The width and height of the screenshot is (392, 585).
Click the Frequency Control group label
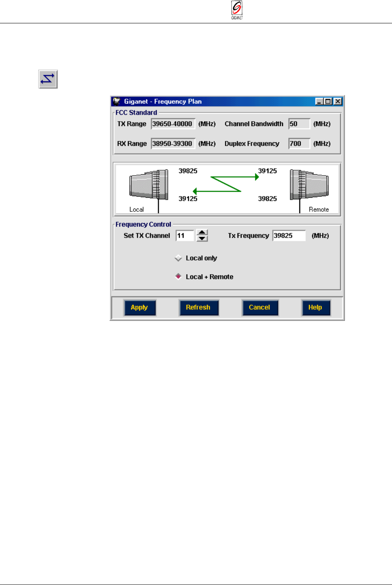pos(143,225)
